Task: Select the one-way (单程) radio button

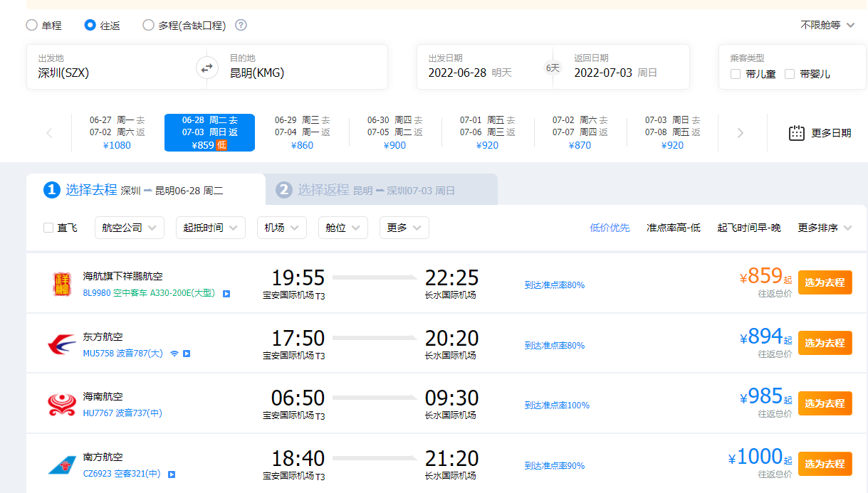Action: pos(31,25)
